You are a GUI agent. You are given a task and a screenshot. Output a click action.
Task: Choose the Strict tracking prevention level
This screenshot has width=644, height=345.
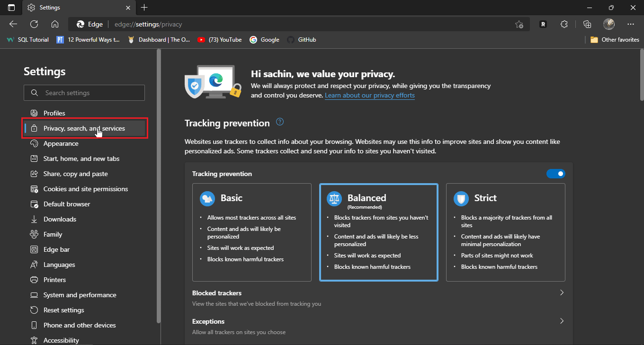tap(505, 232)
